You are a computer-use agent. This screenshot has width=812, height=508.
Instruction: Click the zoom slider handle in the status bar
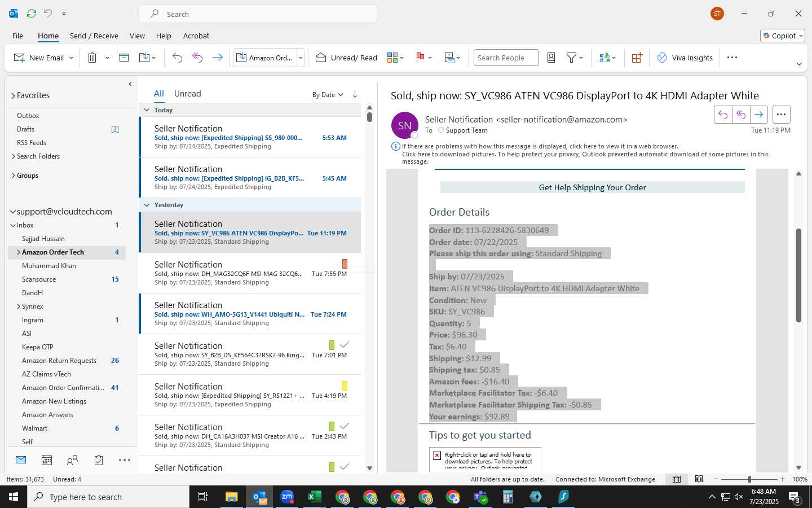pos(749,479)
